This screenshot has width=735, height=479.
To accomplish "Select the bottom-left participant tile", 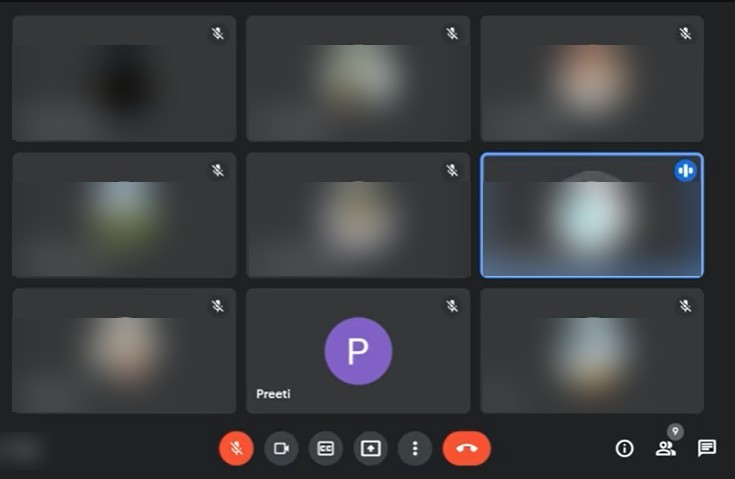I will pyautogui.click(x=124, y=351).
